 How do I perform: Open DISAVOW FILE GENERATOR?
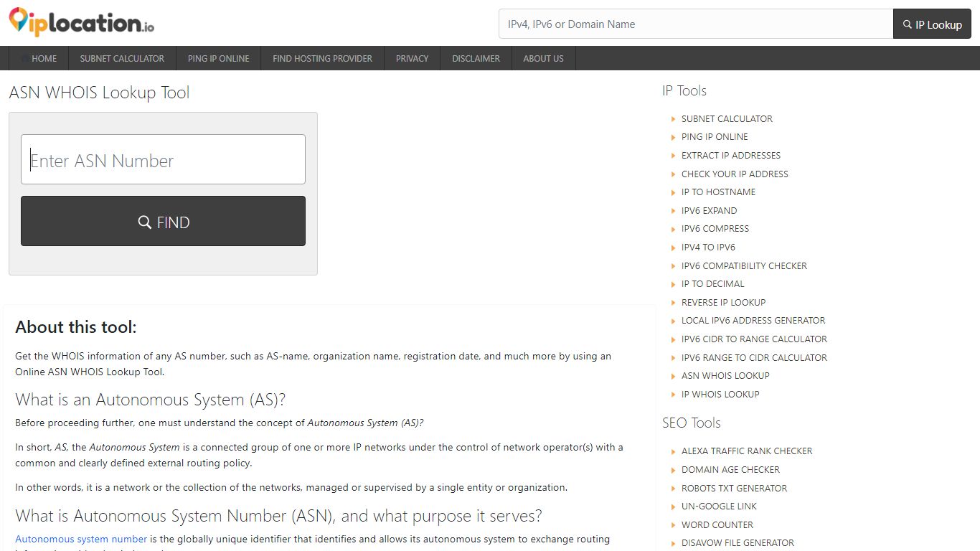[738, 543]
